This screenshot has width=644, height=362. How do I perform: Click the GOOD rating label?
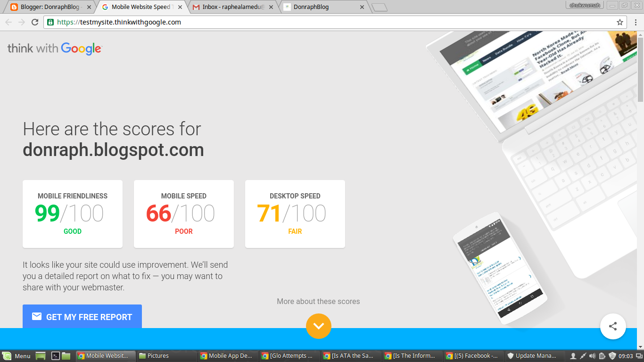point(73,231)
